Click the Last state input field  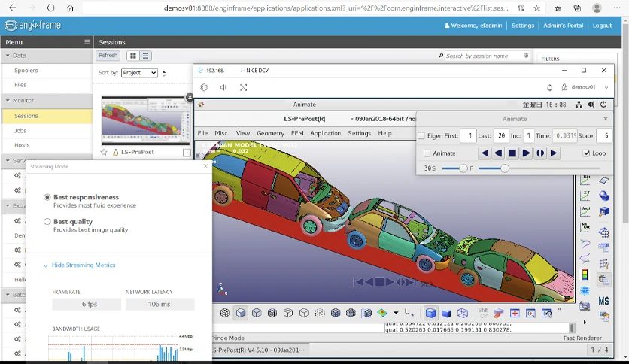tap(501, 136)
